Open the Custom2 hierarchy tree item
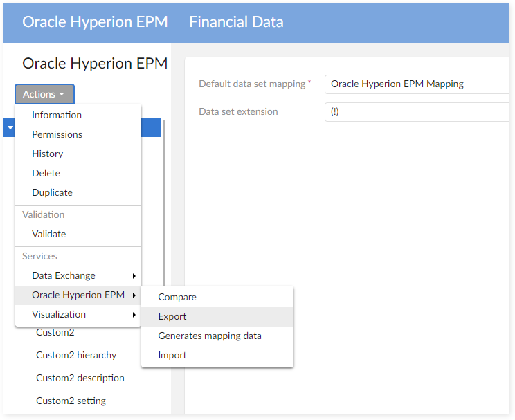 76,355
